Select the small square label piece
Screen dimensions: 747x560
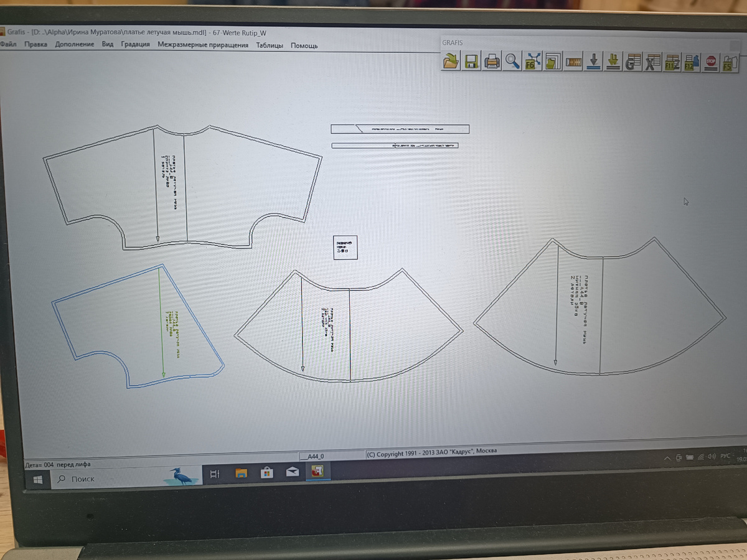345,247
